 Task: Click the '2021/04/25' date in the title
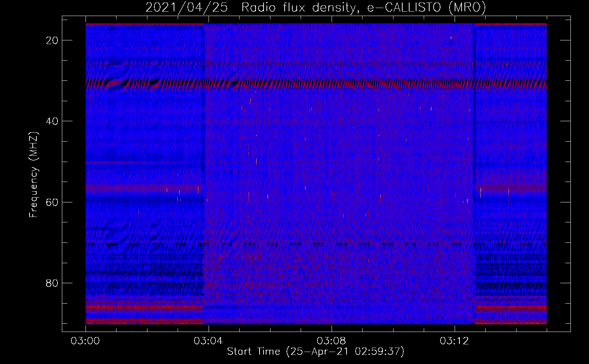[x=187, y=8]
